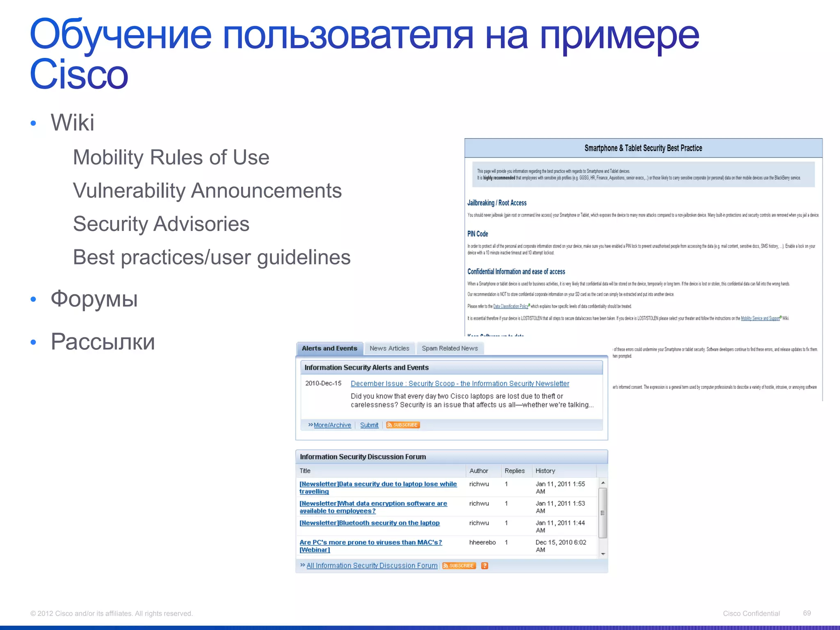Click Confidential Information and ease of access heading
This screenshot has width=840, height=630.
click(x=516, y=272)
